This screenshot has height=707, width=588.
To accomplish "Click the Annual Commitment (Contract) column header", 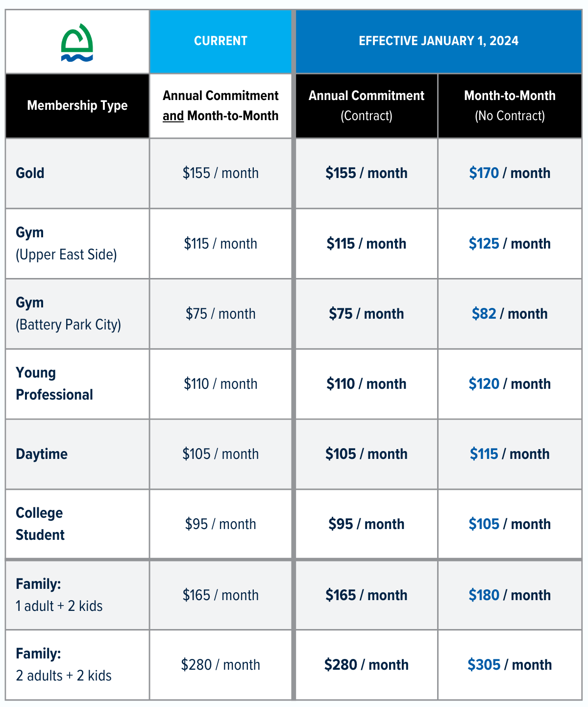I will pyautogui.click(x=367, y=105).
